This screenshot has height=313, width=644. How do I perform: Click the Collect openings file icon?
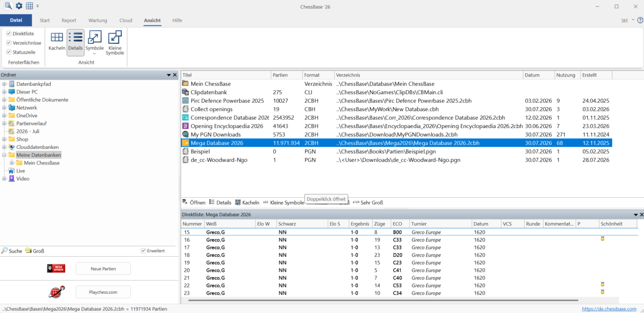point(186,109)
